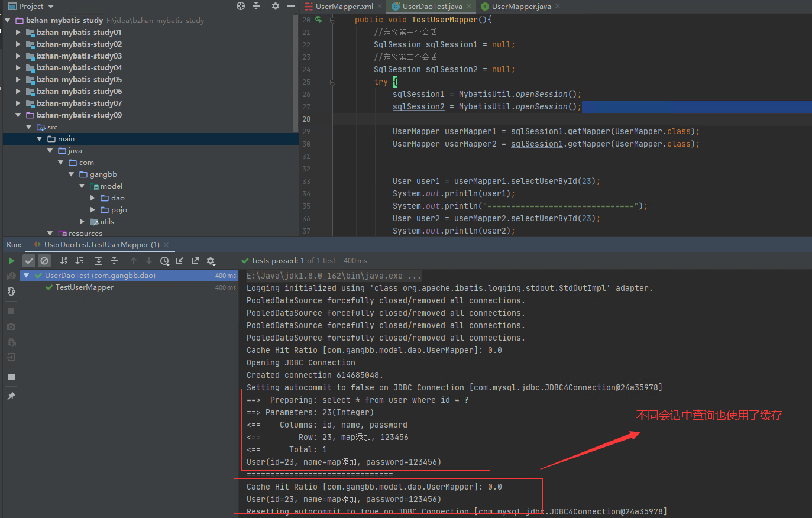Click the locate-in-project target icon
The width and height of the screenshot is (812, 518).
coord(241,6)
